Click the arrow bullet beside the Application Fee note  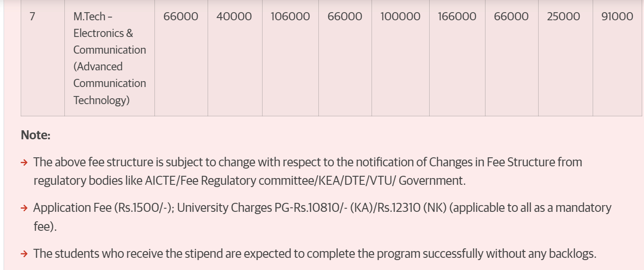point(24,208)
